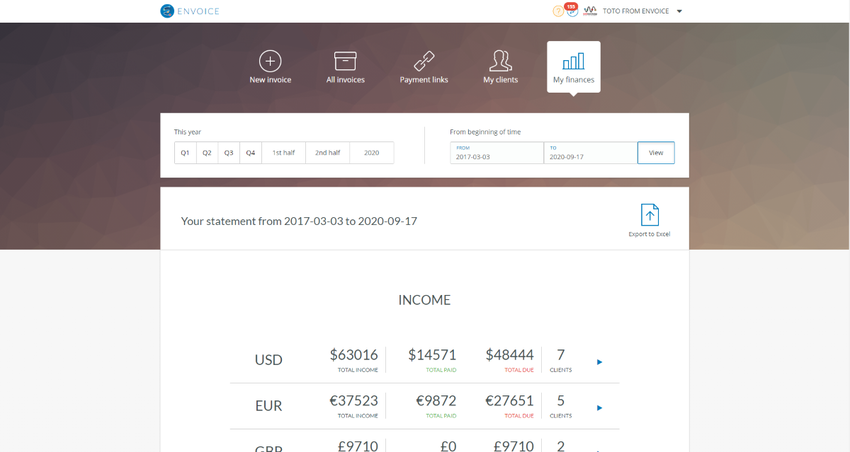Click EUR clients count 5

[561, 401]
